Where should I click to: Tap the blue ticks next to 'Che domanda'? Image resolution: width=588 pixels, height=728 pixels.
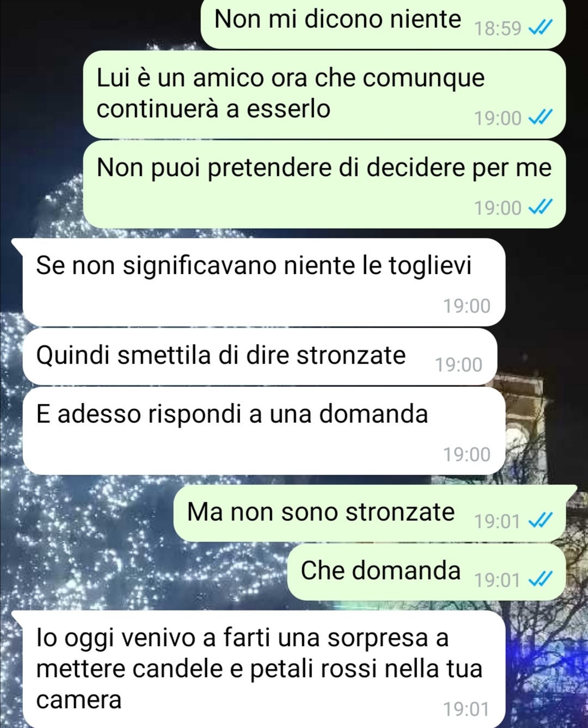click(542, 579)
